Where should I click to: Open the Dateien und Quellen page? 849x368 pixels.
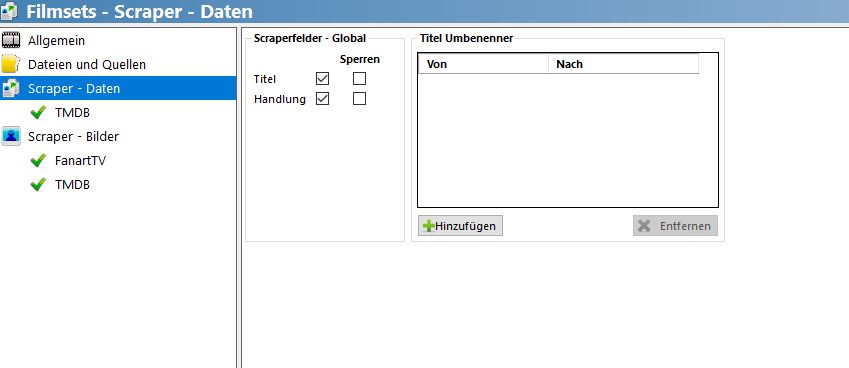click(x=87, y=64)
